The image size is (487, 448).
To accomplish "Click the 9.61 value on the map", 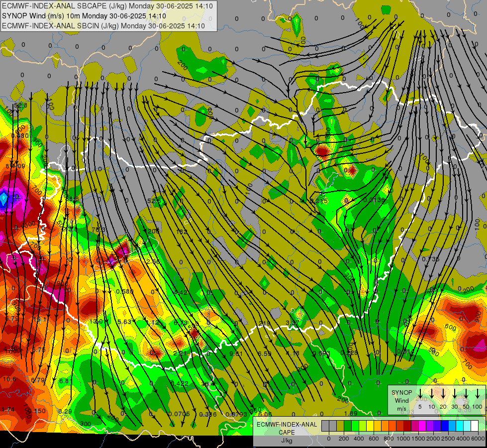I will tap(236, 353).
